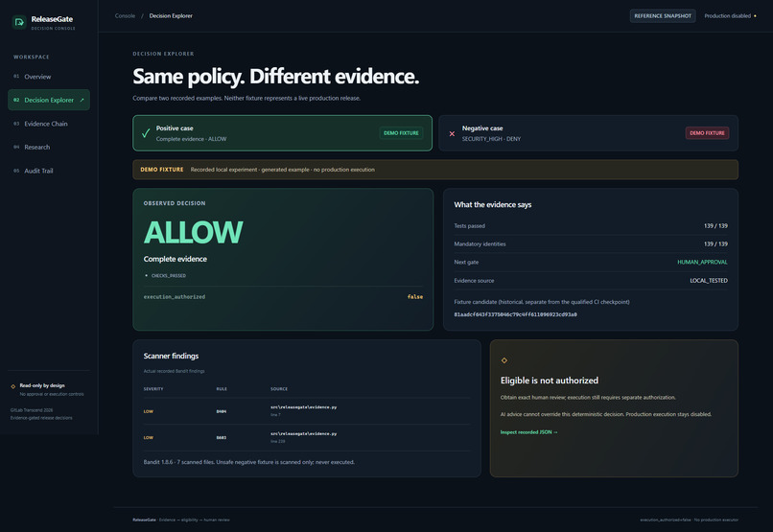Click the CHECKS_PASSED item
Image resolution: width=773 pixels, height=532 pixels.
tap(169, 276)
